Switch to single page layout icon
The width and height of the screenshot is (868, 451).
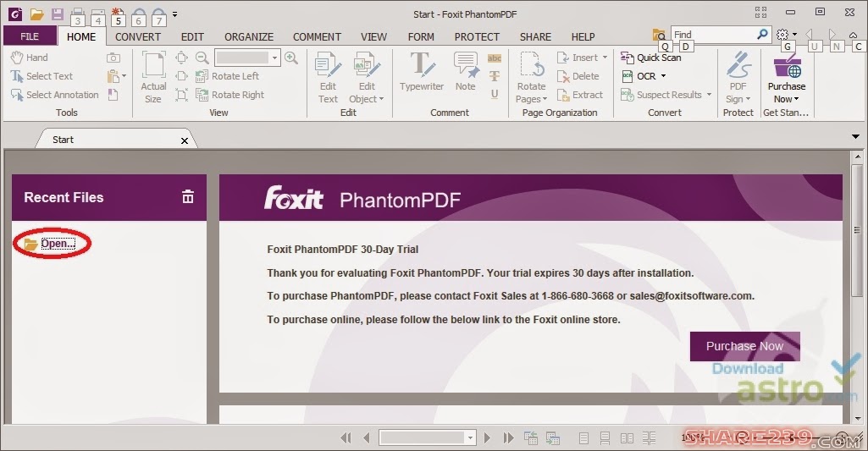click(583, 439)
